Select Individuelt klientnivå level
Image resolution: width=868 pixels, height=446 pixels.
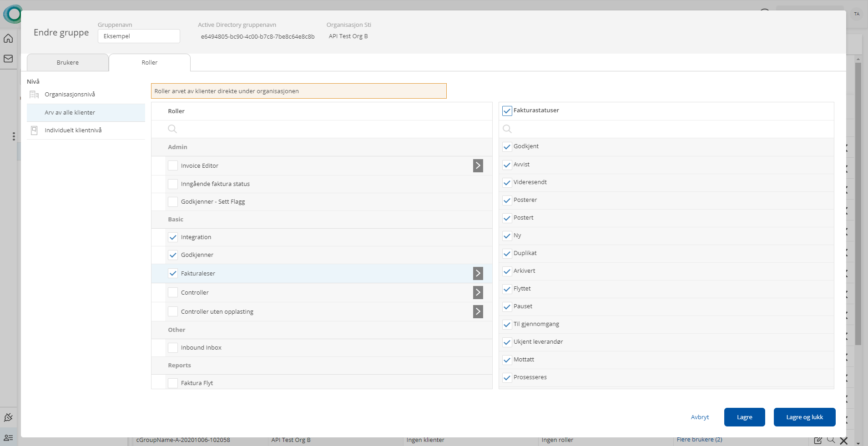click(x=73, y=130)
